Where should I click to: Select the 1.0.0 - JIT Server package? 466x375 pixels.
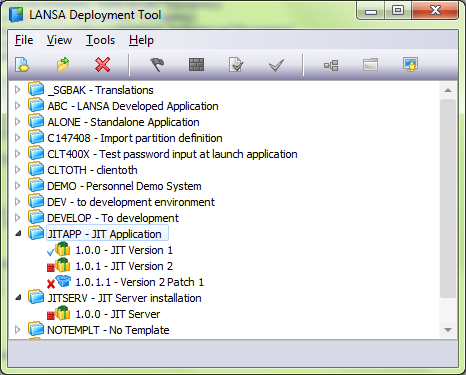118,314
